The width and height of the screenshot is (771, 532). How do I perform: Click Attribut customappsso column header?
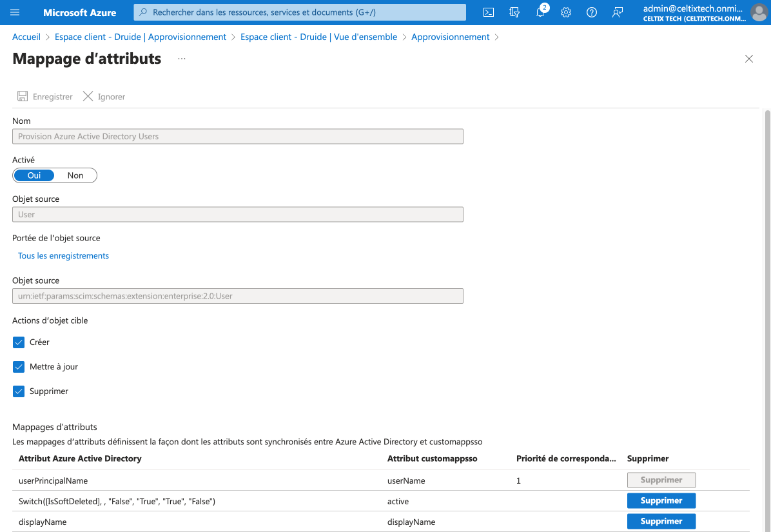tap(432, 458)
